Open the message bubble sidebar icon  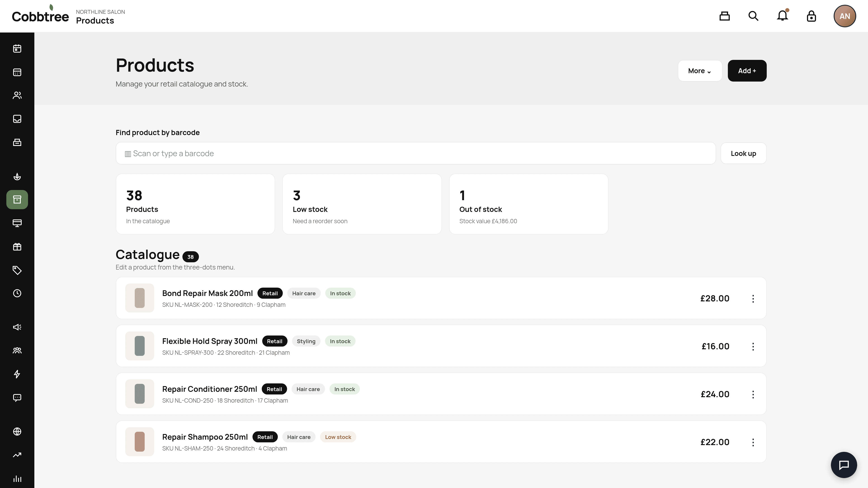(x=17, y=398)
